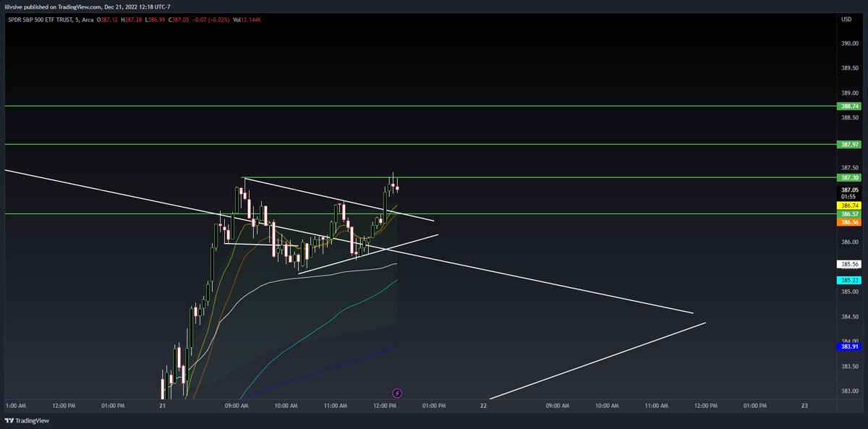Click the 384.50 price scale tick
Image resolution: width=868 pixels, height=429 pixels.
click(849, 317)
